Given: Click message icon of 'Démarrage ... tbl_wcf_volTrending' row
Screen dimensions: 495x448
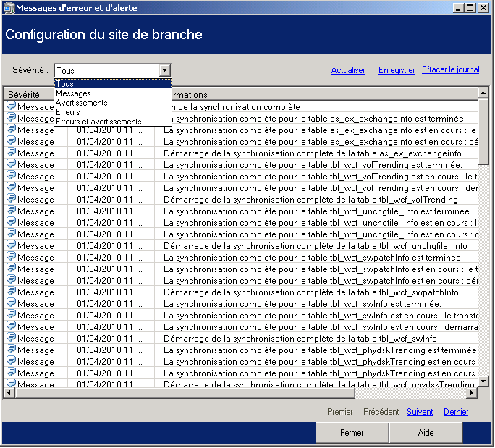Looking at the screenshot, I should (x=11, y=198).
